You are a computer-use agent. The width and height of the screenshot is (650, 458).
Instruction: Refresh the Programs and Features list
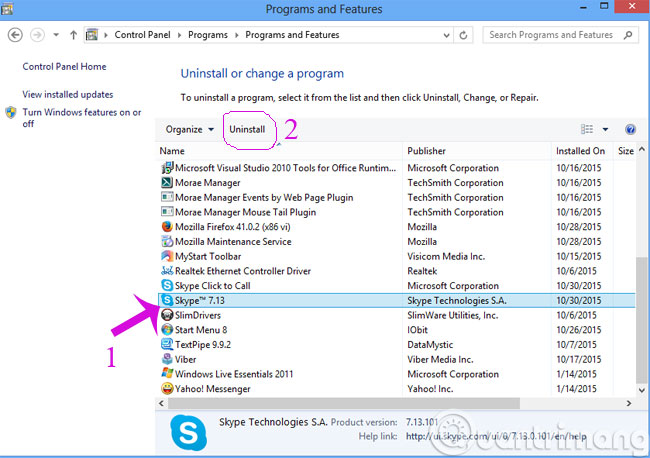[x=463, y=35]
